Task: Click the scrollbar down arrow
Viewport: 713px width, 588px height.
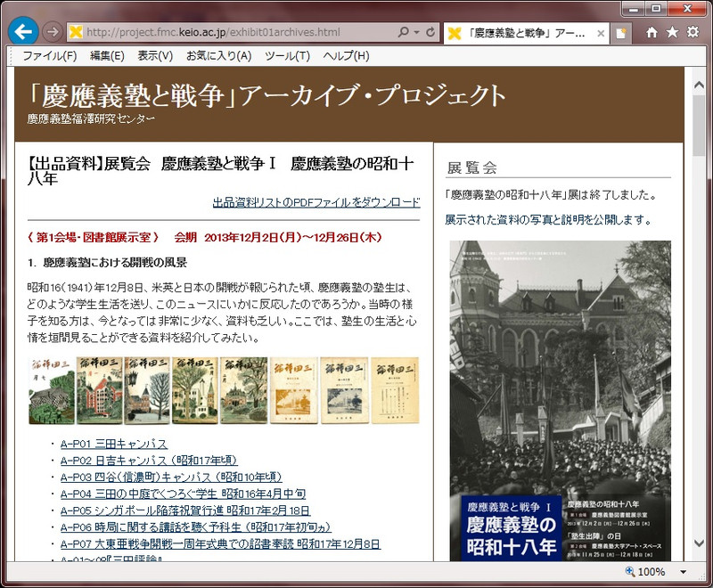Action: click(699, 543)
